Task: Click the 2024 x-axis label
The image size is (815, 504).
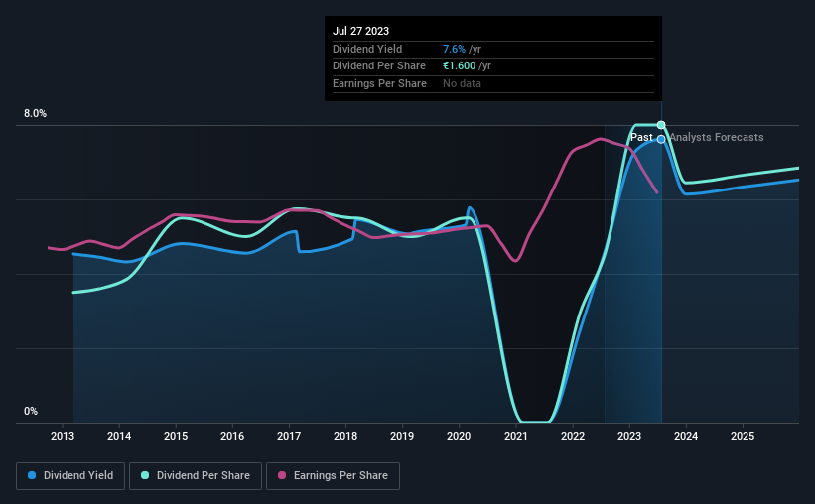Action: pos(686,436)
